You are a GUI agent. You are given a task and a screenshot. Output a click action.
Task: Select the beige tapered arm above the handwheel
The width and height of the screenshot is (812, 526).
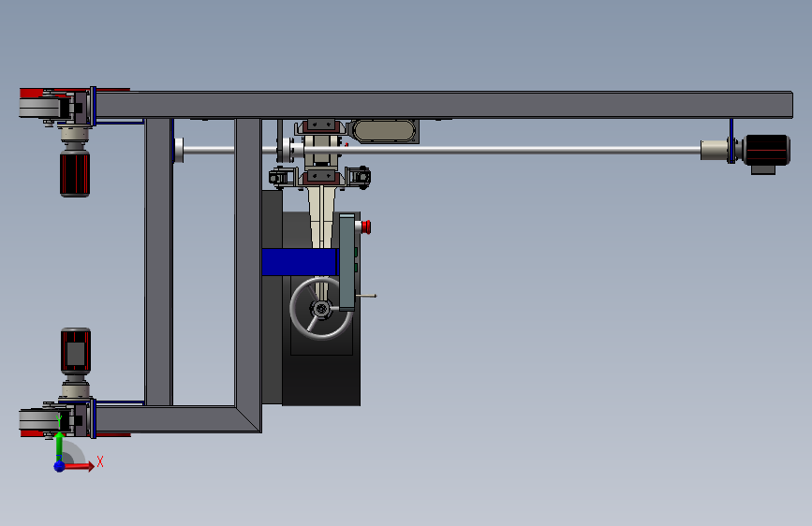point(321,217)
